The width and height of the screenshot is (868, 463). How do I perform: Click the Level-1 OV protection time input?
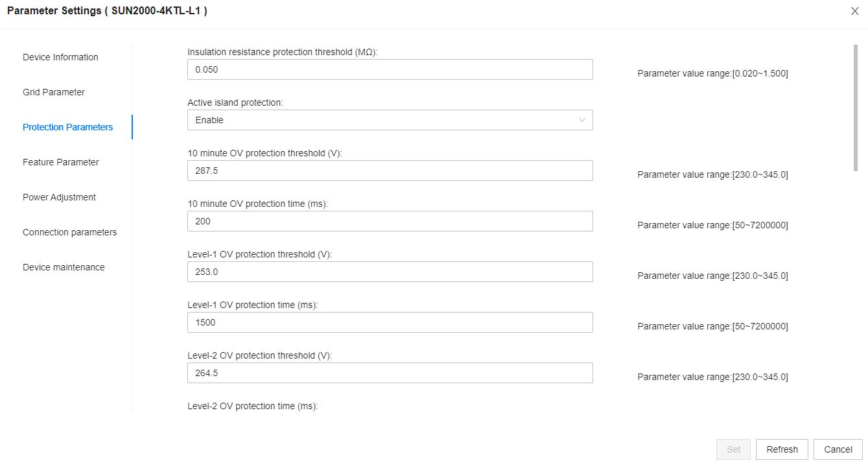pos(390,322)
